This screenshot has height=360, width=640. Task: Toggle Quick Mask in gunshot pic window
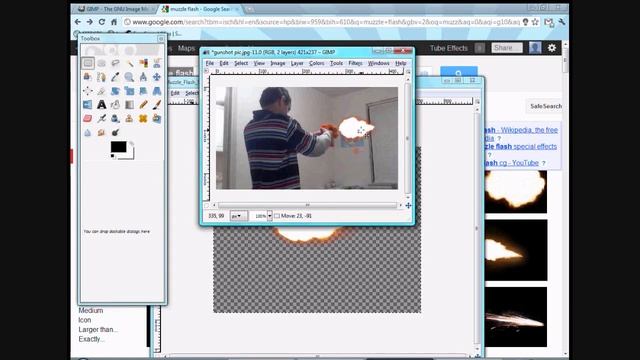(x=207, y=205)
